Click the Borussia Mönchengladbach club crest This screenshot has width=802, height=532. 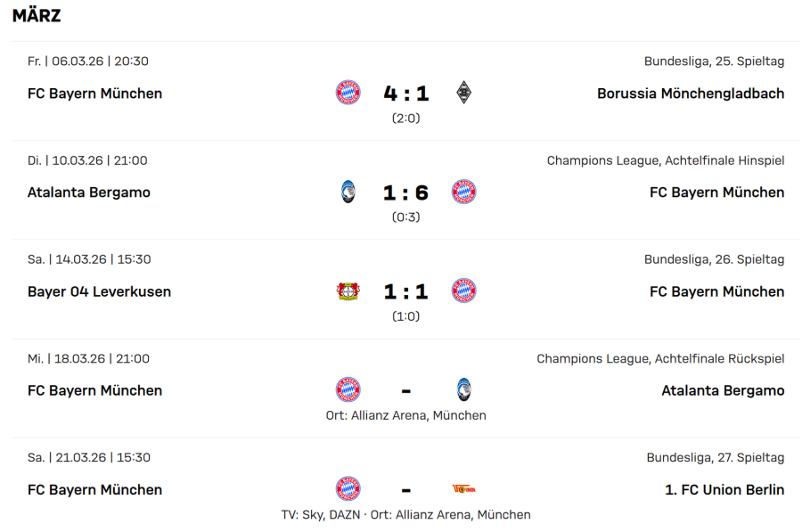click(x=463, y=93)
